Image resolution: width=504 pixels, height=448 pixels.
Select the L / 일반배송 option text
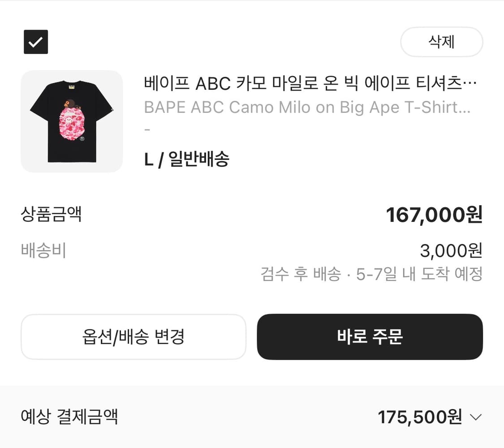pyautogui.click(x=186, y=159)
